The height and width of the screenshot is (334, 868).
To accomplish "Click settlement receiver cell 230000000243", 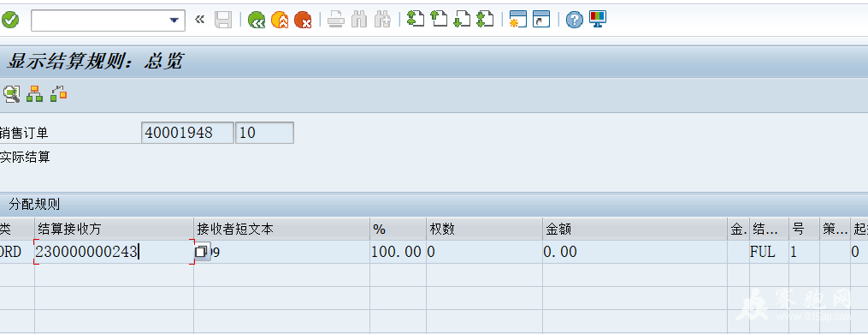I will click(114, 252).
